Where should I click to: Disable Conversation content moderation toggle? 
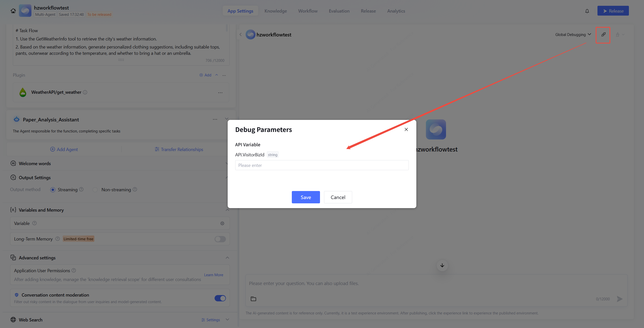(x=220, y=298)
